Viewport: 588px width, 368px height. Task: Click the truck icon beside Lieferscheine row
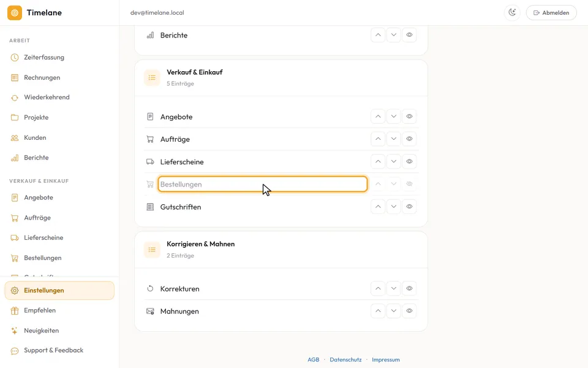pos(150,162)
